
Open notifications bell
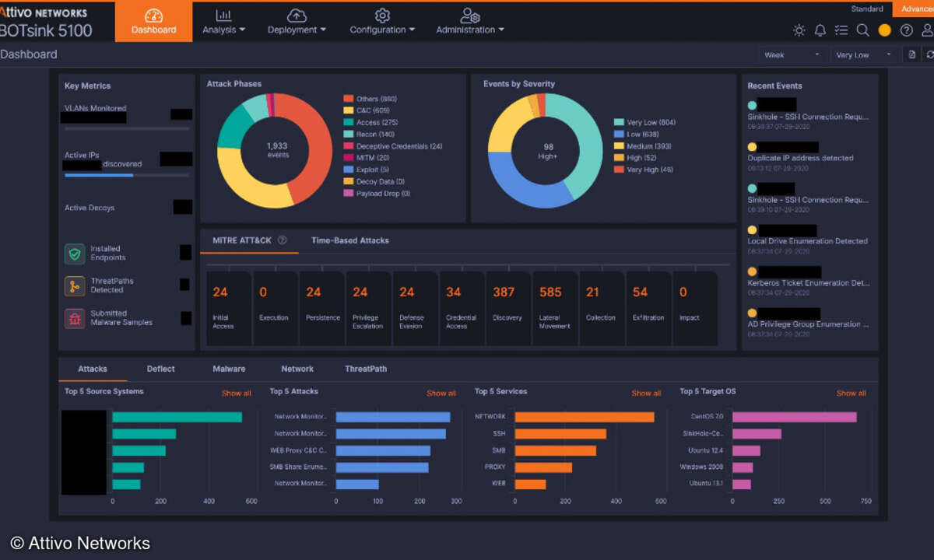pyautogui.click(x=820, y=30)
